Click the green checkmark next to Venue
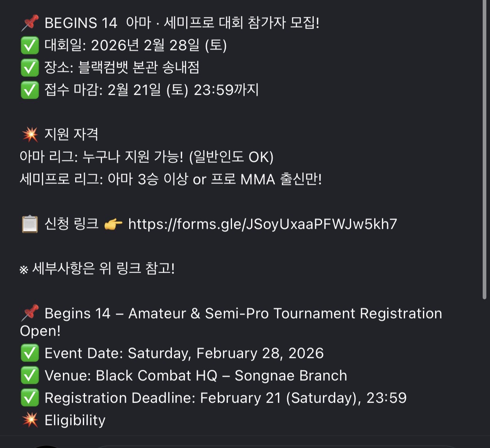The image size is (490, 448). tap(30, 376)
